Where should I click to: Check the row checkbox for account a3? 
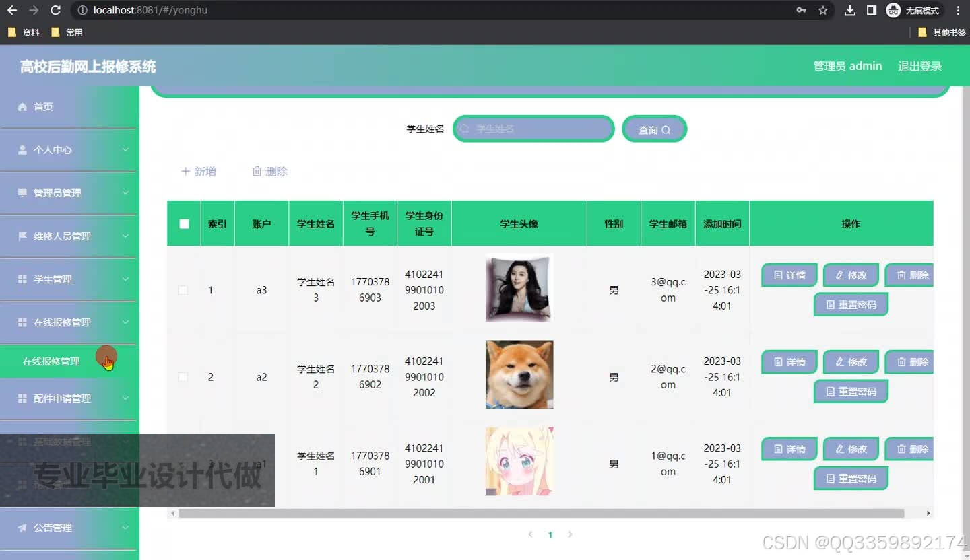pos(183,290)
